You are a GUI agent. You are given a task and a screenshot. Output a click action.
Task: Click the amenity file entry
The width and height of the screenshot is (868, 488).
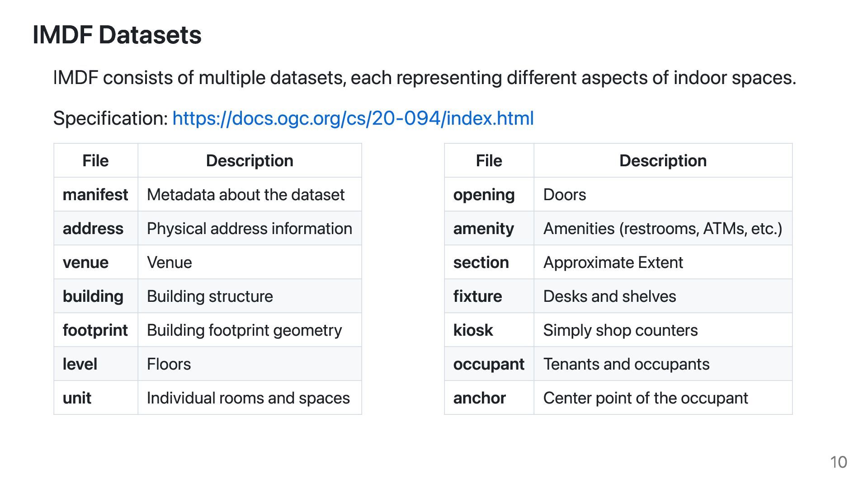483,229
